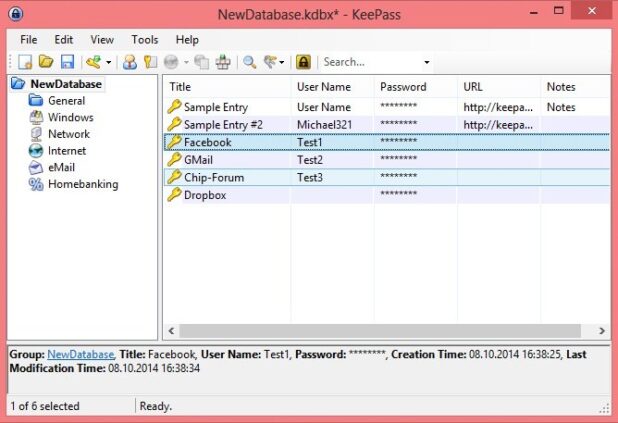The width and height of the screenshot is (618, 423).
Task: Open the Show Entries dropdown arrow
Action: [x=282, y=62]
